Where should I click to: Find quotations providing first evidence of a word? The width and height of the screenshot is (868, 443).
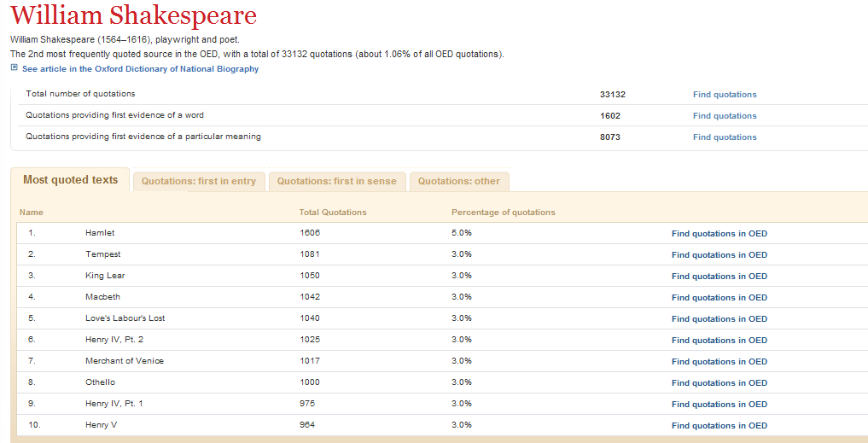point(725,116)
